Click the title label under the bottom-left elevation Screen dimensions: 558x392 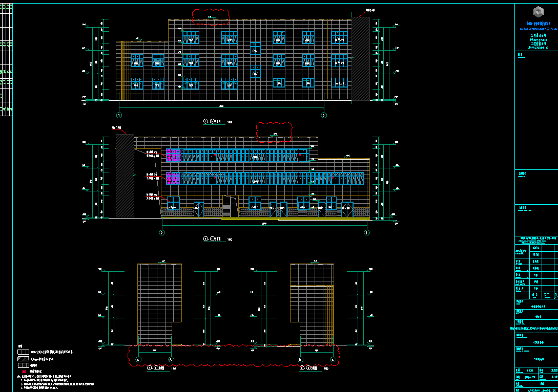156,368
